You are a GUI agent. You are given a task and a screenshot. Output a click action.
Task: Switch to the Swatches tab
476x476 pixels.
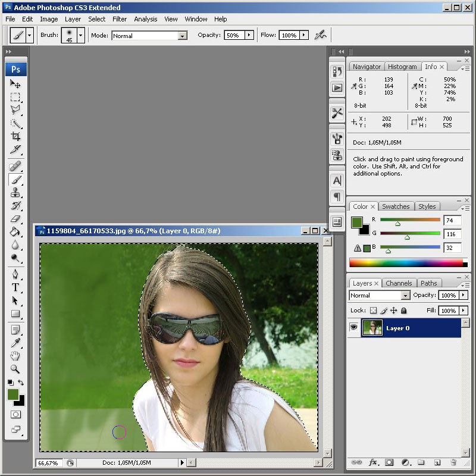tap(396, 206)
